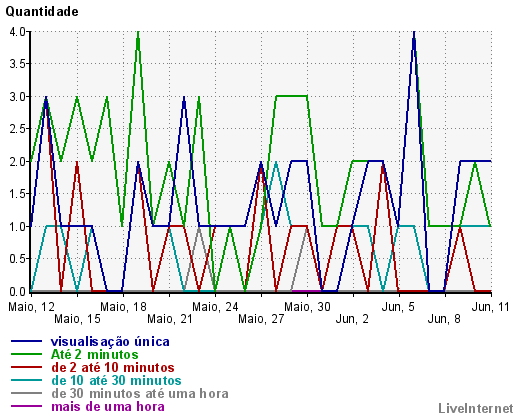520x418 pixels.
Task: Click the red legend line swatch
Action: coord(27,367)
